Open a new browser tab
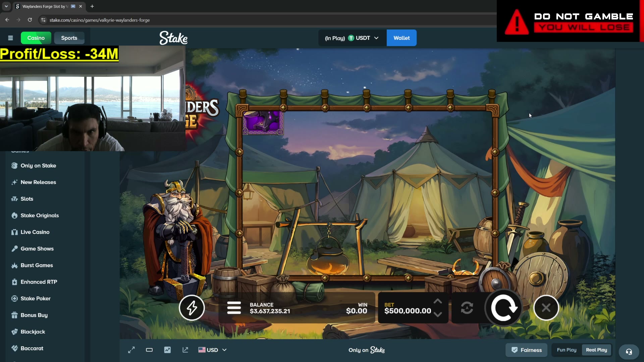The image size is (644, 362). pos(92,6)
